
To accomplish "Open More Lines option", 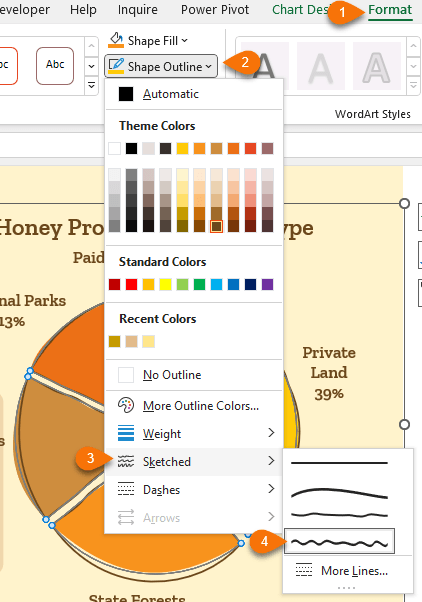I will [348, 571].
